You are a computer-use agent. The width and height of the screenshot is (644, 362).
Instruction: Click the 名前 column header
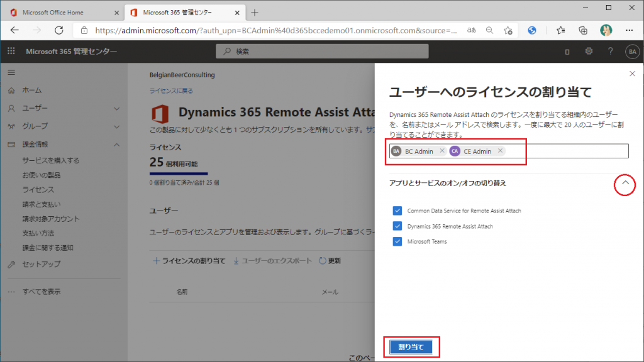(182, 292)
